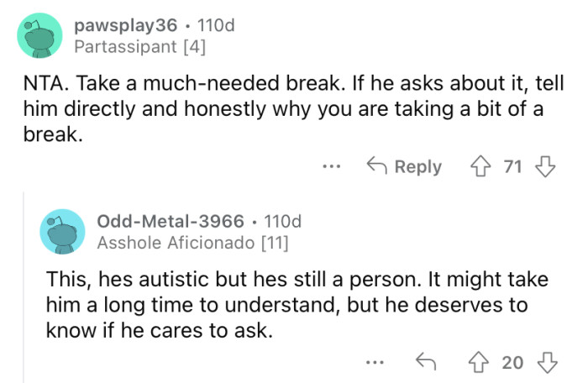Downvote Odd-Metal-3966's reply
Image resolution: width=588 pixels, height=383 pixels.
[547, 362]
